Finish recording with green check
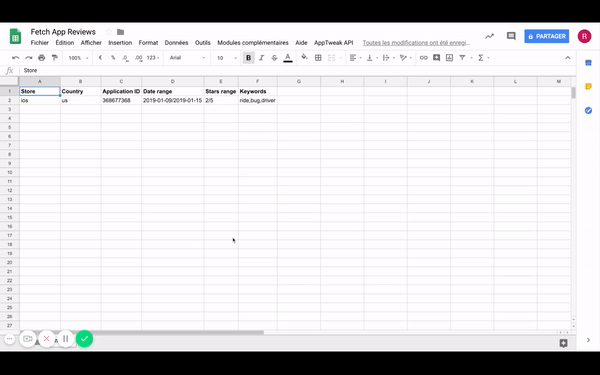600x375 pixels. click(x=85, y=339)
